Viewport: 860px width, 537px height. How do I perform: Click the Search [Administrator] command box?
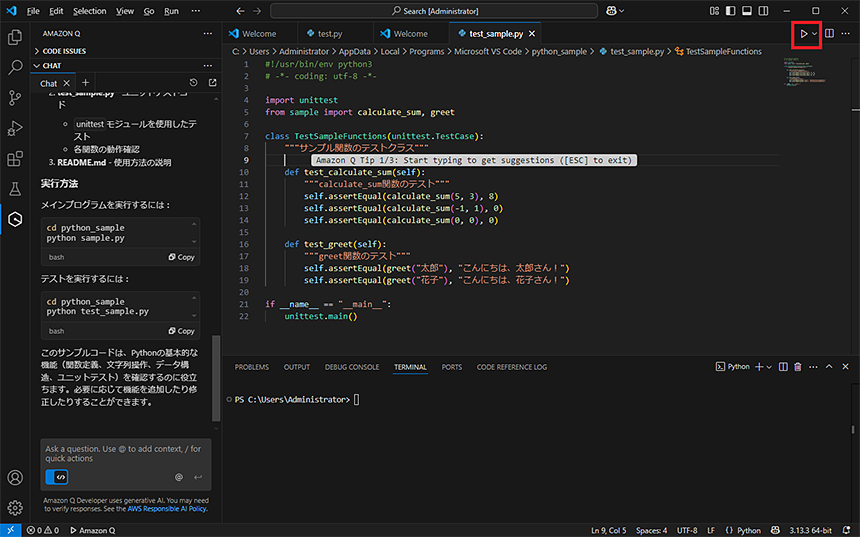434,11
